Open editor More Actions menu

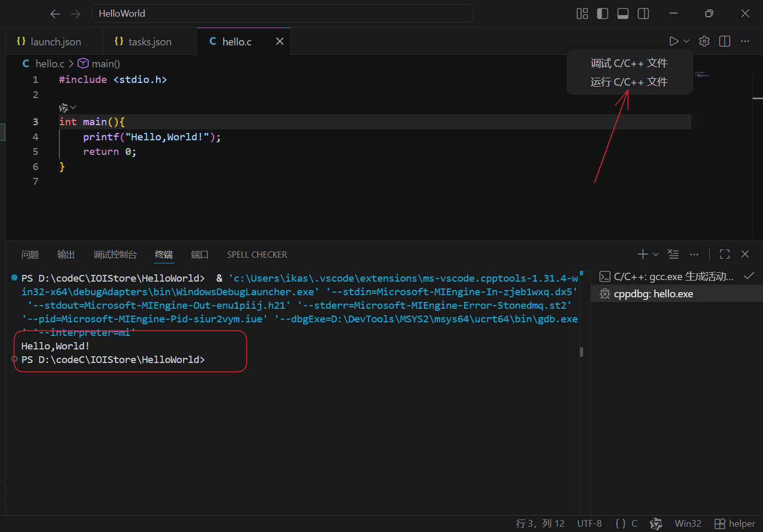coord(745,41)
